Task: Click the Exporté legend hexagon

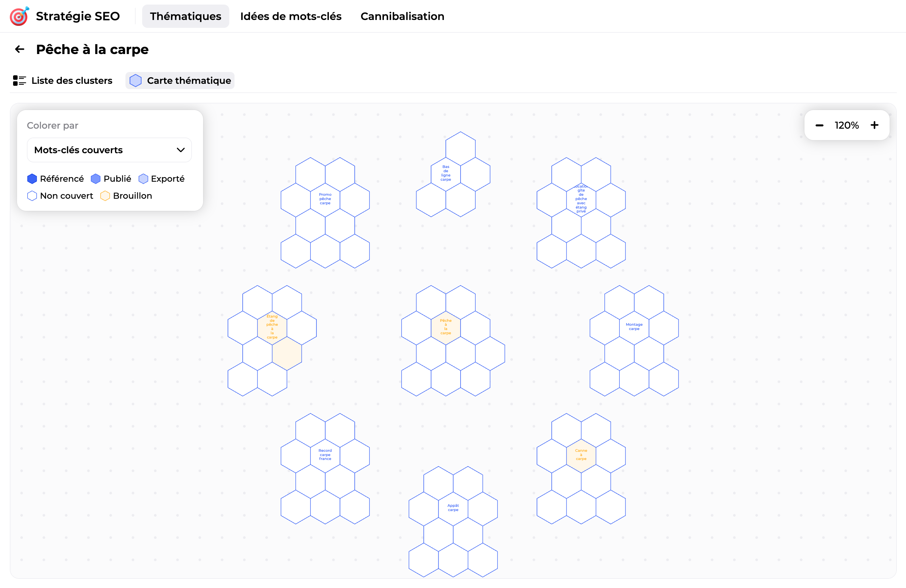Action: click(143, 178)
